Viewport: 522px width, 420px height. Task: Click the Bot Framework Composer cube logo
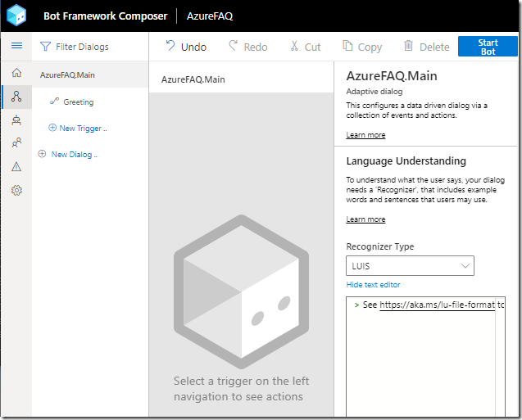pyautogui.click(x=16, y=16)
